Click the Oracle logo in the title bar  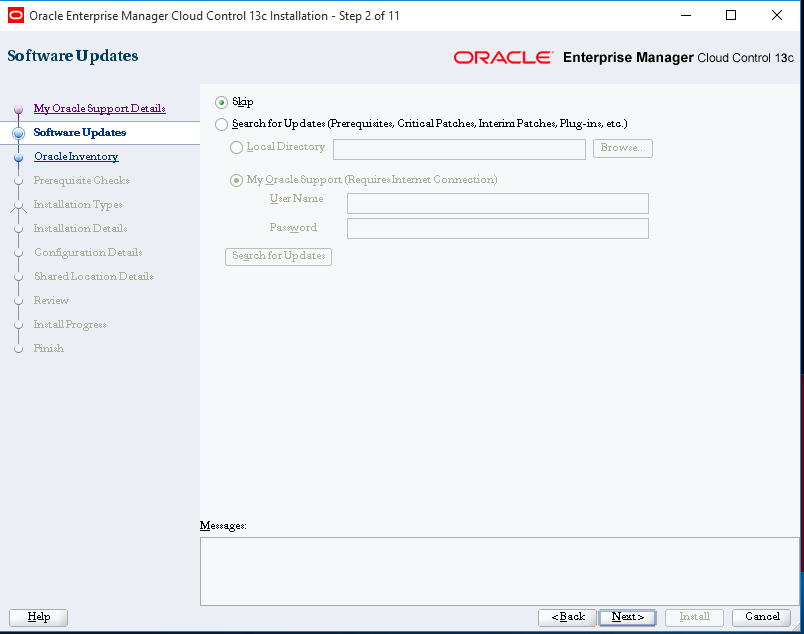[x=14, y=15]
